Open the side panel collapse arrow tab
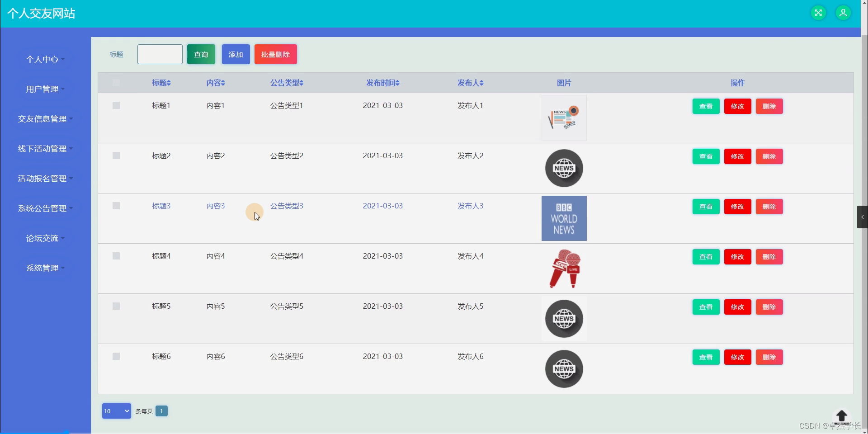 pos(863,217)
